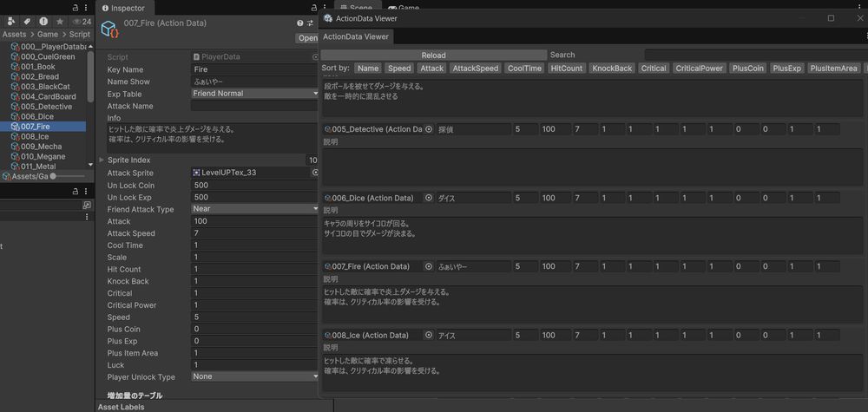Open the Inspector help icon
This screenshot has width=868, height=412.
tap(300, 23)
